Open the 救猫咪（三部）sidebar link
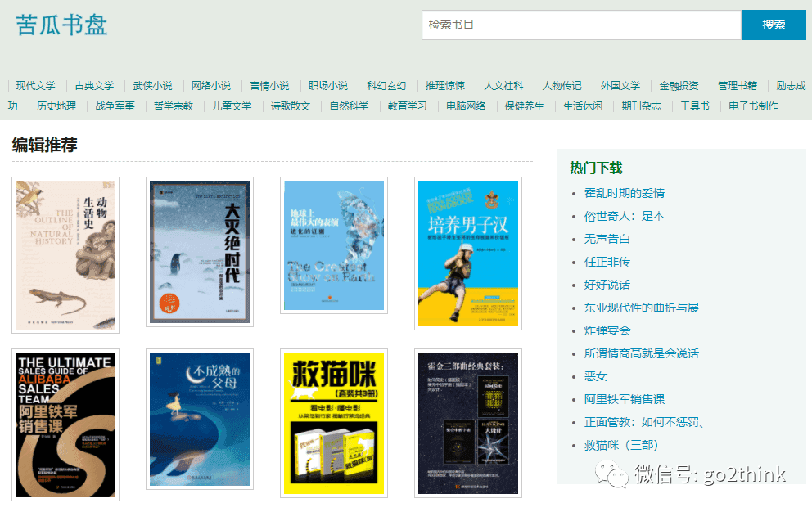Image resolution: width=812 pixels, height=512 pixels. [x=621, y=445]
